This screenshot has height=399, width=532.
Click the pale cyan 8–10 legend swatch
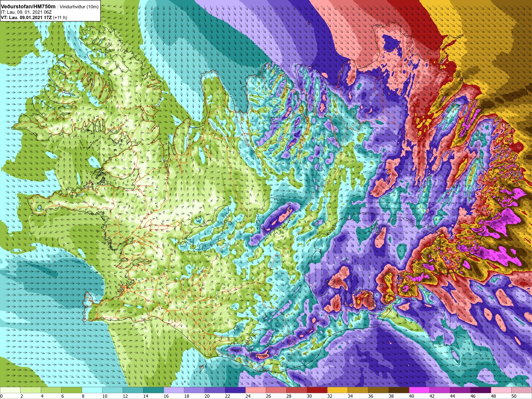(92, 389)
